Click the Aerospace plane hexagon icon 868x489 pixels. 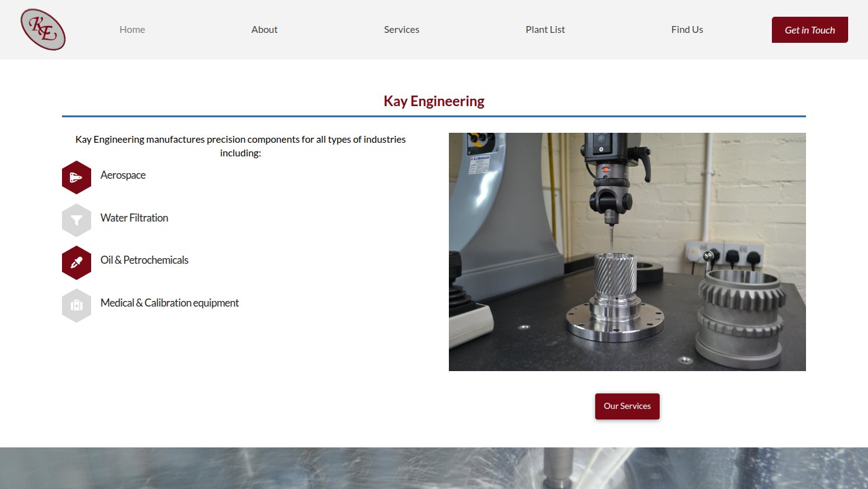(77, 177)
